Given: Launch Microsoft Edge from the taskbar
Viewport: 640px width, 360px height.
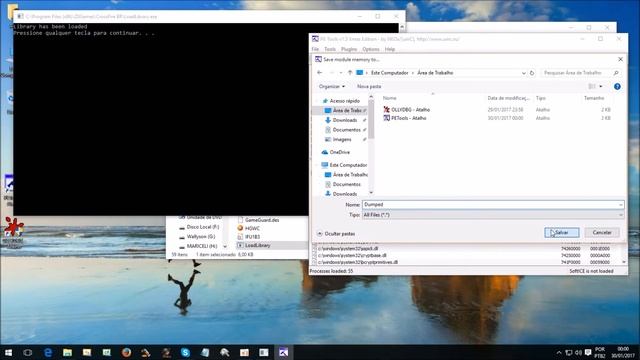Looking at the screenshot, I should pyautogui.click(x=48, y=352).
